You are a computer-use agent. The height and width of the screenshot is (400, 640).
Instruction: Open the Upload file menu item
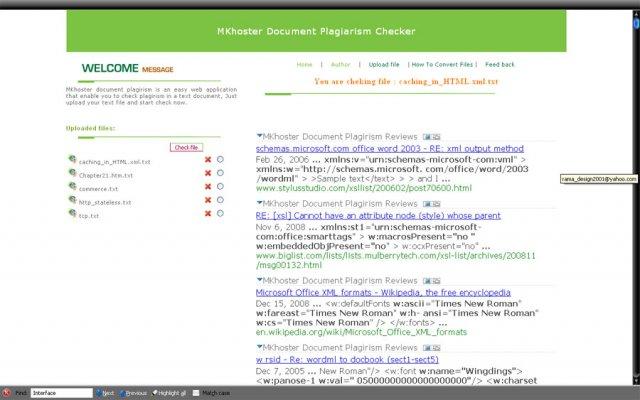384,64
